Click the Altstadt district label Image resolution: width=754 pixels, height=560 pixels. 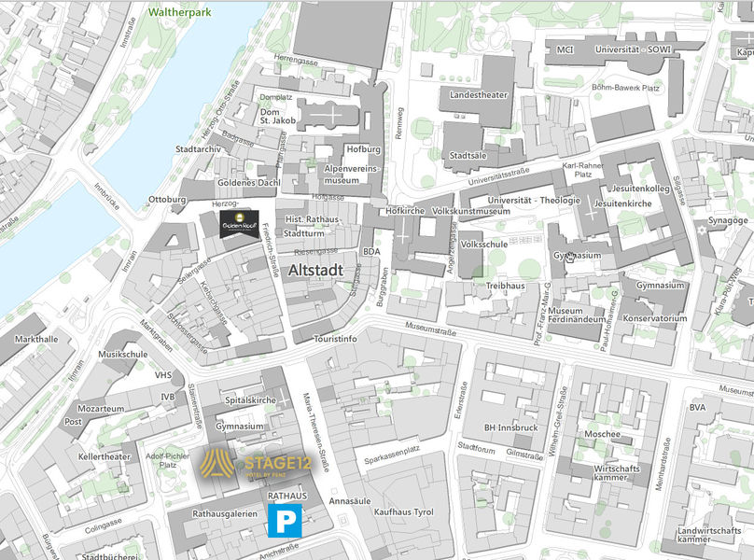tap(316, 270)
